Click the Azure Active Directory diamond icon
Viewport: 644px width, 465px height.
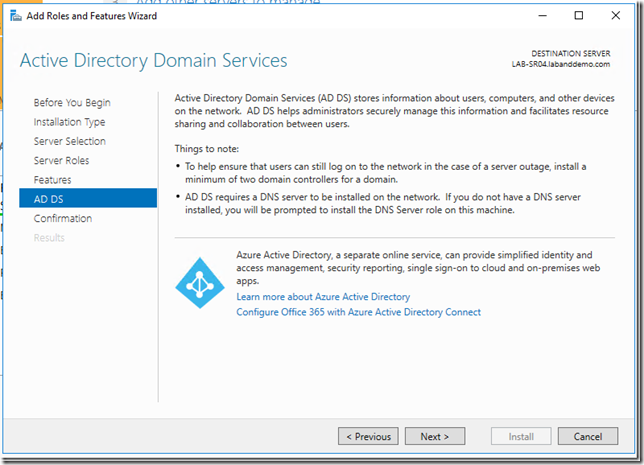click(x=200, y=283)
